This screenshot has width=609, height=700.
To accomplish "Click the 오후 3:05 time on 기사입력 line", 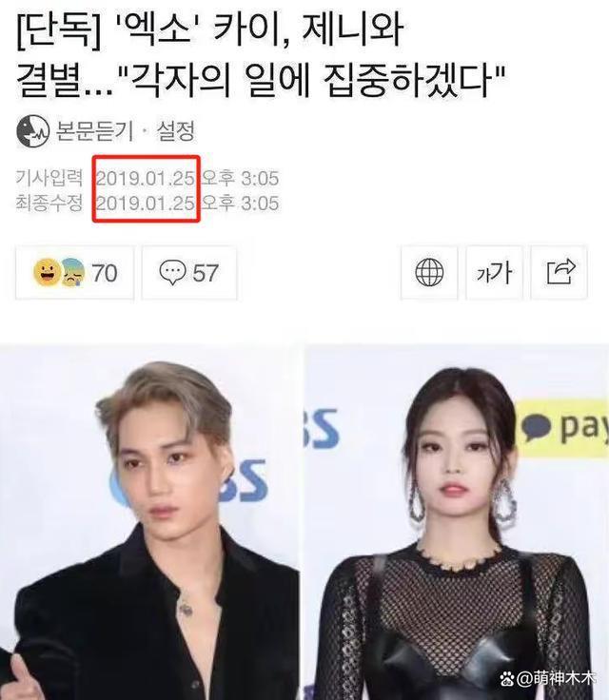I will click(x=240, y=178).
